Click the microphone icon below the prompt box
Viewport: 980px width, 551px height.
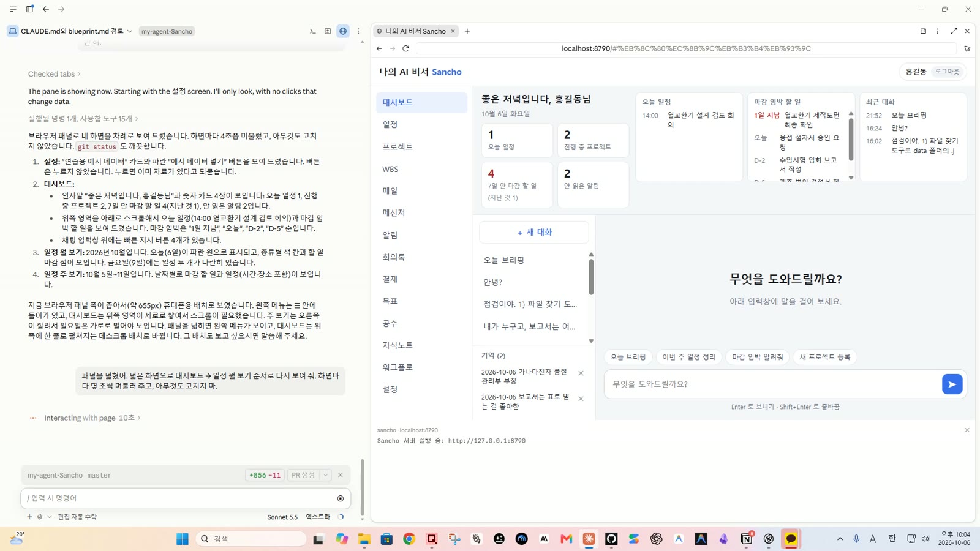point(40,517)
